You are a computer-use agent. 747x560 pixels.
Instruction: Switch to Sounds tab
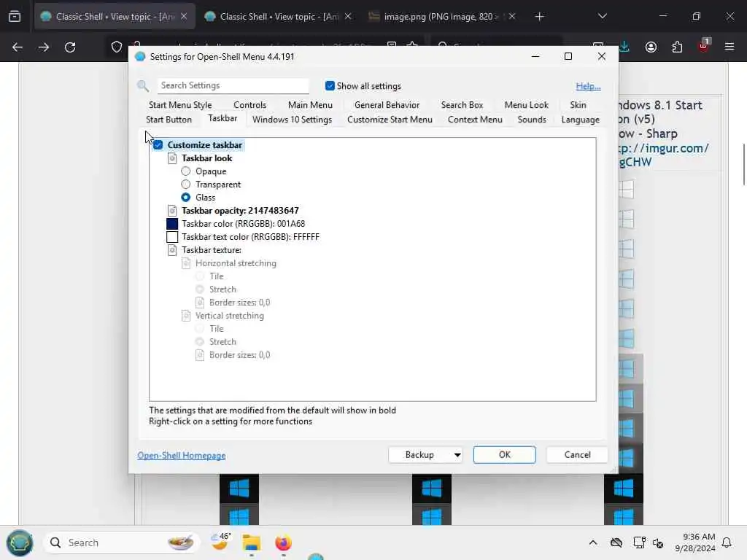(532, 120)
